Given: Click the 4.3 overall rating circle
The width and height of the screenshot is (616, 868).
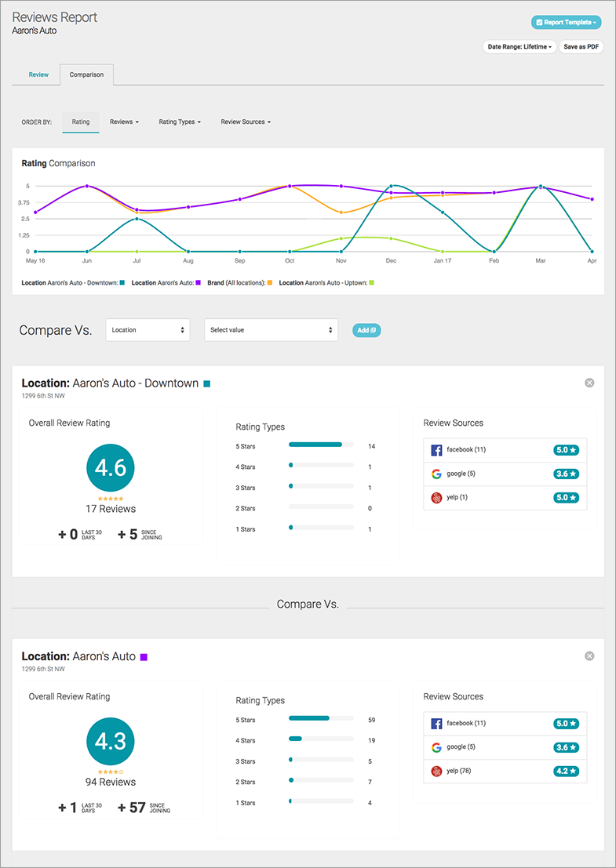Looking at the screenshot, I should point(110,741).
